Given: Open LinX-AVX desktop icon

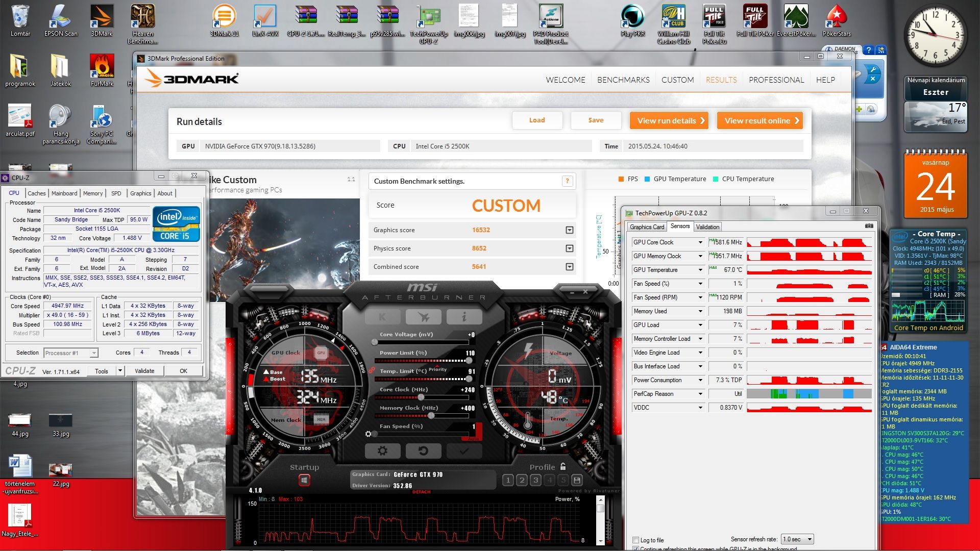Looking at the screenshot, I should point(265,21).
